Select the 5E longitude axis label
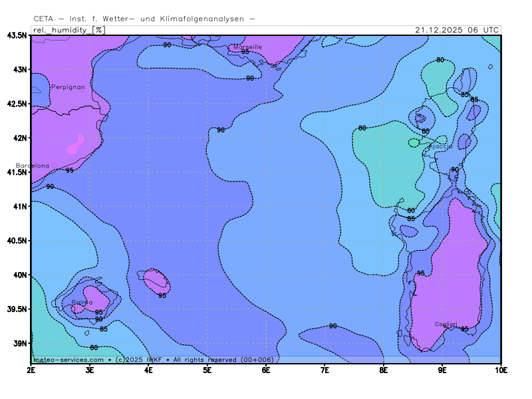Viewport: 532px width, 399px height. [x=207, y=370]
